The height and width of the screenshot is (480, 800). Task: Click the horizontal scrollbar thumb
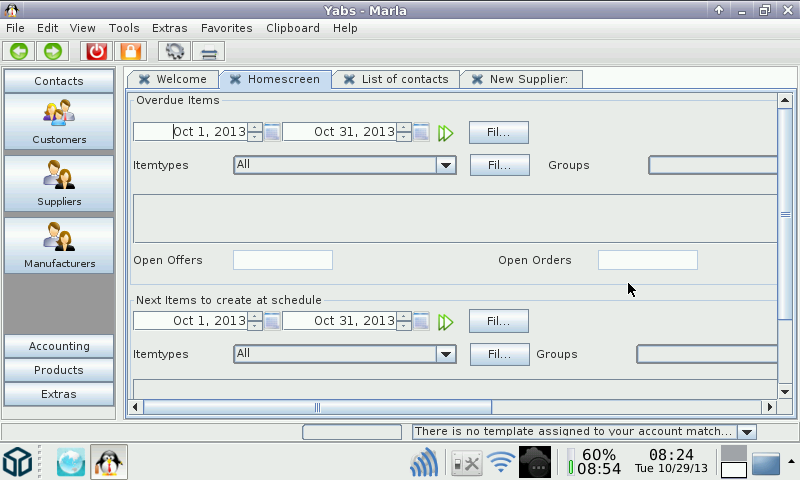point(317,408)
